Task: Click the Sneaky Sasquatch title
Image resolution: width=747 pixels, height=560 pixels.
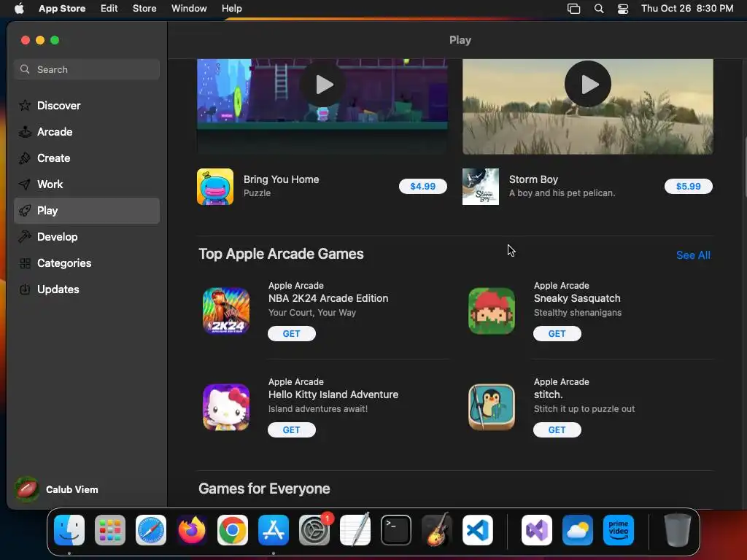Action: coord(577,298)
